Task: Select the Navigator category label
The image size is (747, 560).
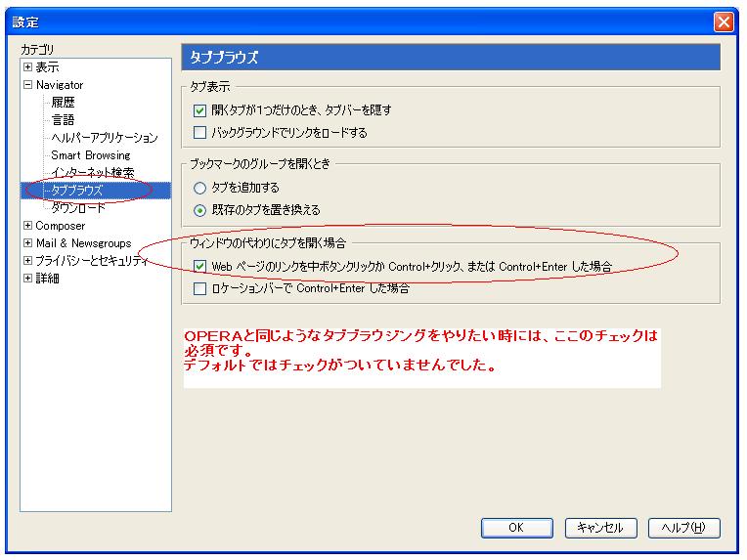Action: [60, 85]
